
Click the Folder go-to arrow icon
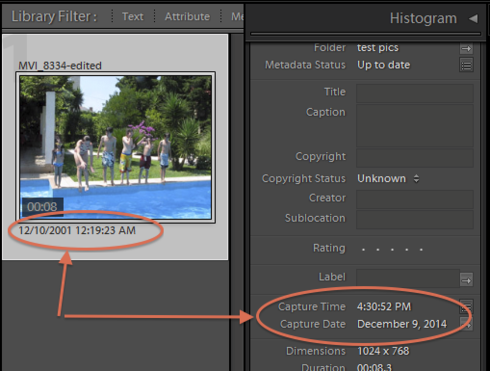coord(466,49)
